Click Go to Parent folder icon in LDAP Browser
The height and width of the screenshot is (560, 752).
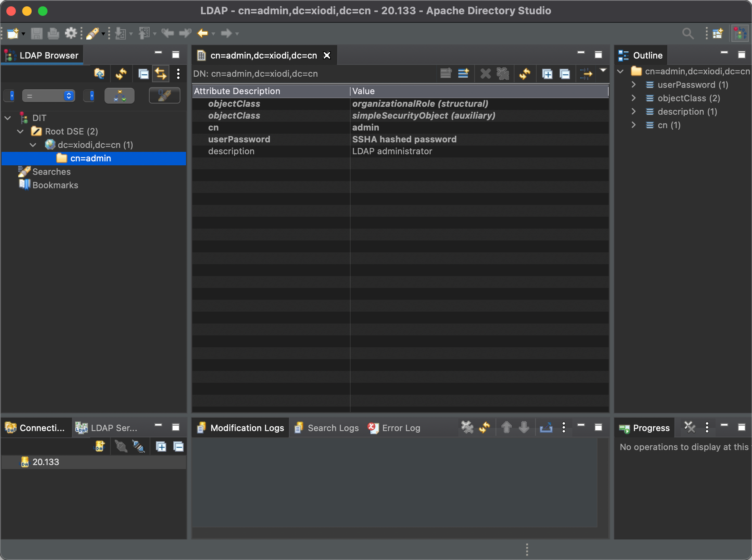tap(99, 74)
